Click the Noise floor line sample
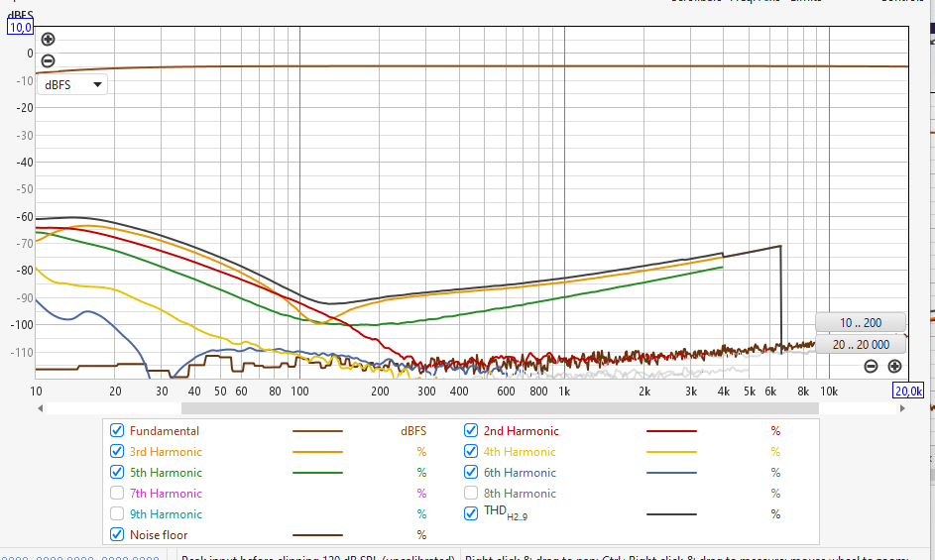Viewport: 935px width, 560px height. pyautogui.click(x=317, y=535)
